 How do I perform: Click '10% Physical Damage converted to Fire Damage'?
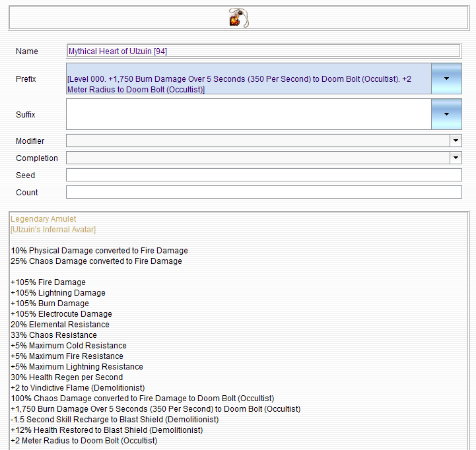tap(99, 251)
